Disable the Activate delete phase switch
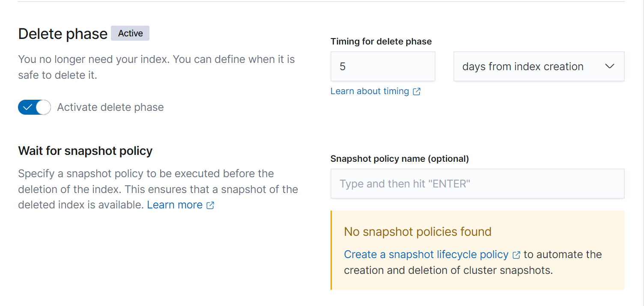This screenshot has width=644, height=306. pyautogui.click(x=34, y=107)
